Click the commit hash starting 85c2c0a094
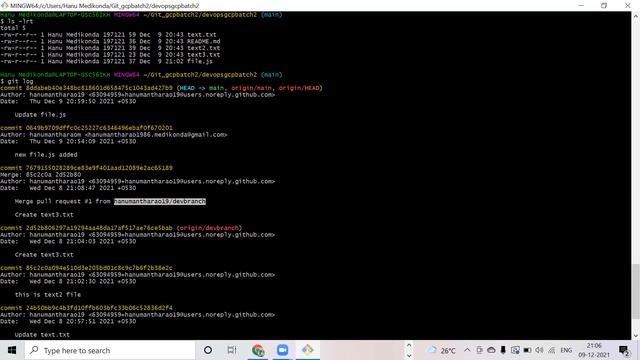Image resolution: width=640 pixels, height=360 pixels. (99, 268)
